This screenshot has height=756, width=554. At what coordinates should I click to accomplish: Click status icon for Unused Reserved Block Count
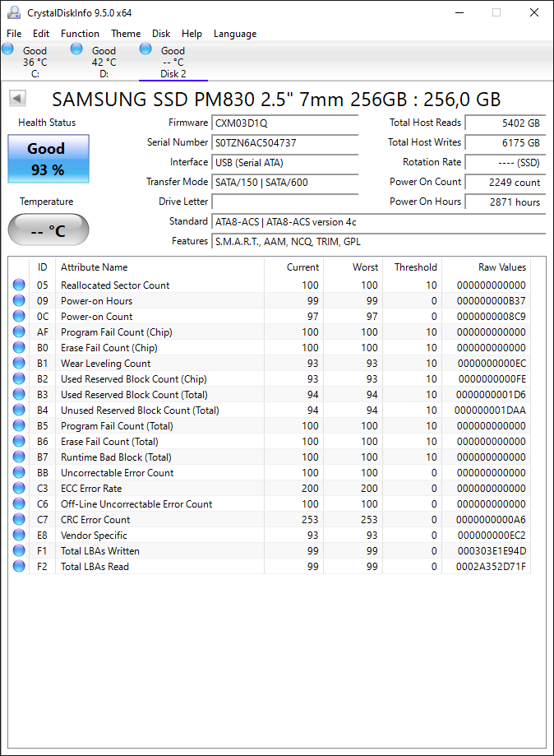pyautogui.click(x=19, y=410)
